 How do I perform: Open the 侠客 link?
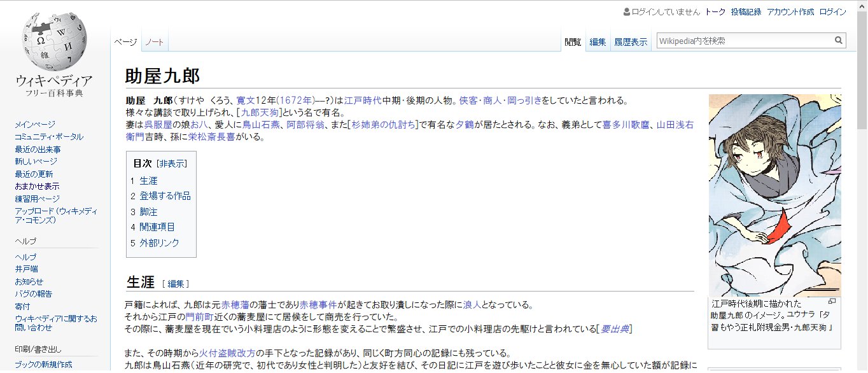[468, 101]
